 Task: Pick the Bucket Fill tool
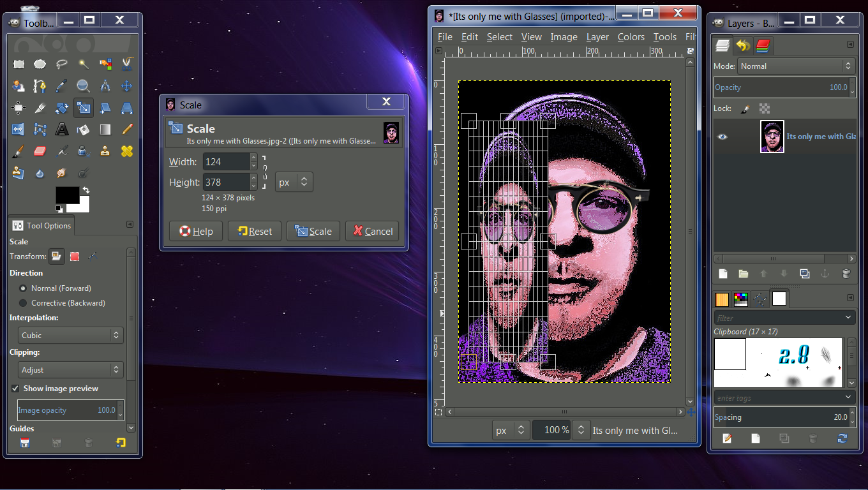[84, 130]
